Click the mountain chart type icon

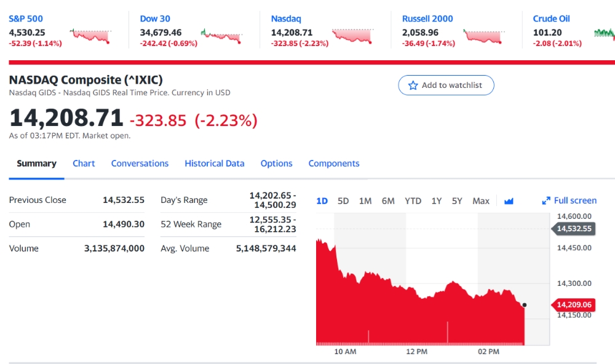(509, 201)
